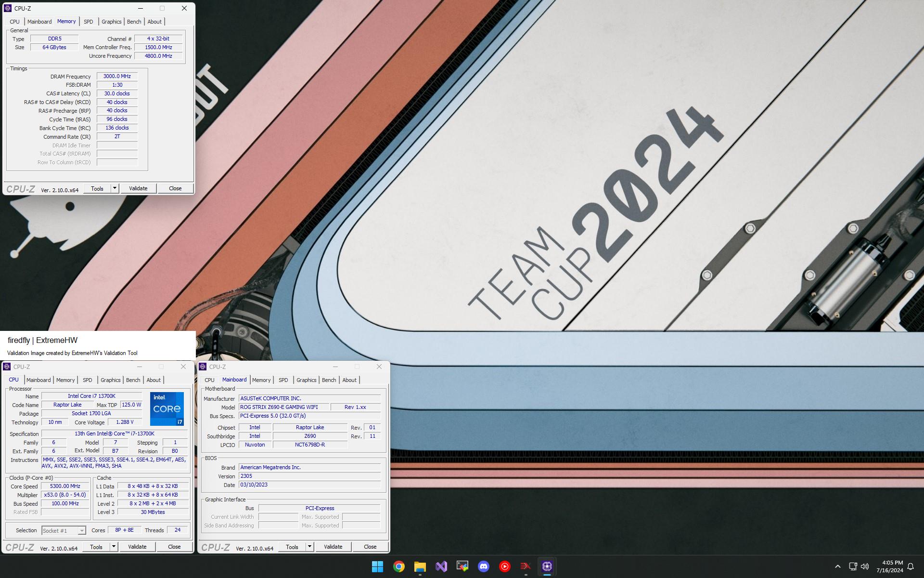This screenshot has width=924, height=578.
Task: Click the memory Size value 64 GBytes
Action: point(54,47)
